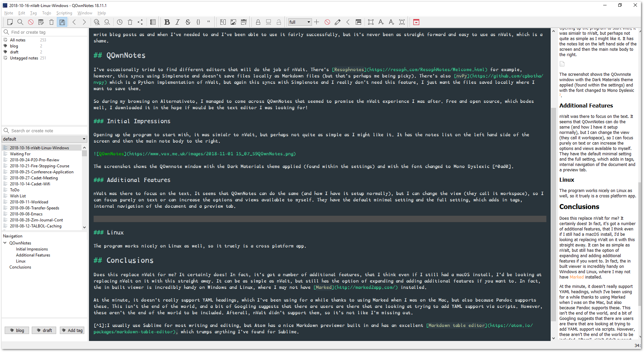Apply strikethrough formatting
This screenshot has height=352, width=644.
tap(188, 22)
